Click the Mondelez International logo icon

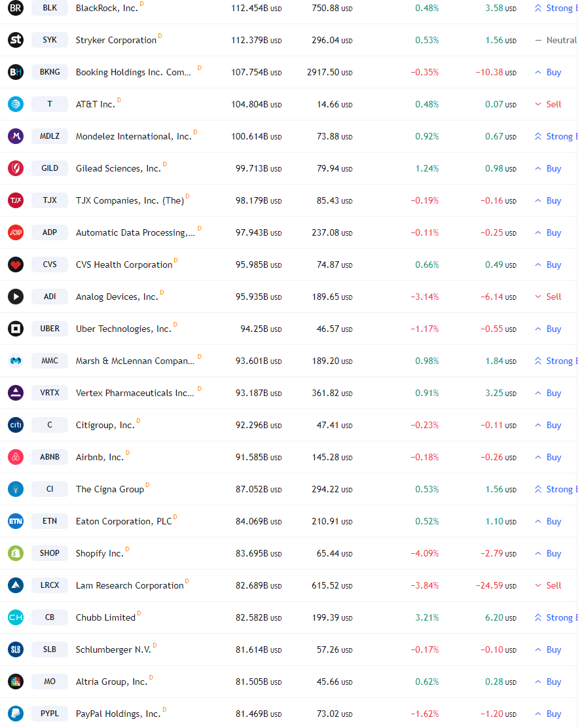point(16,136)
